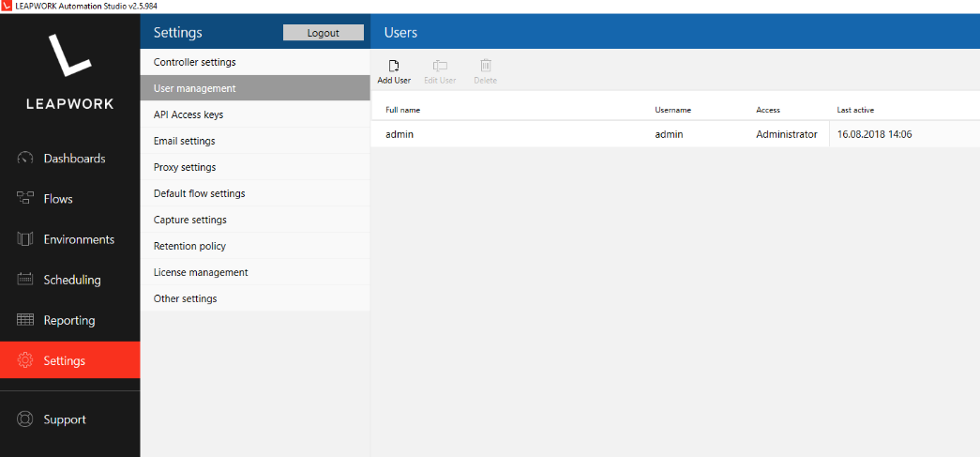Sort by Access column header
Viewport: 980px width, 457px height.
(x=768, y=110)
